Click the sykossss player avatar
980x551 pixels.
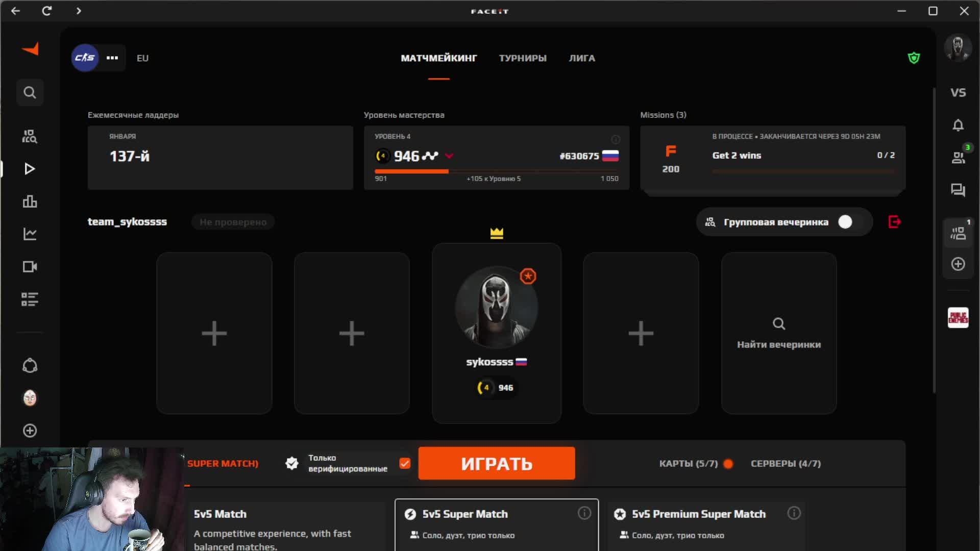click(x=496, y=307)
